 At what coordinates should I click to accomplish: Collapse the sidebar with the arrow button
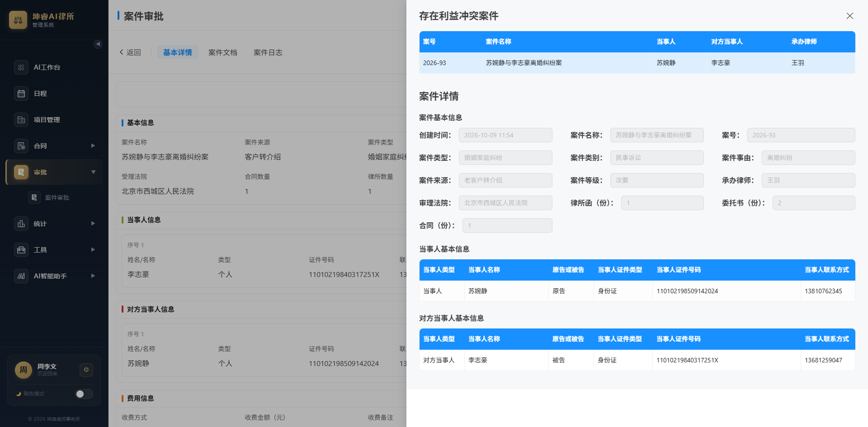coord(98,44)
